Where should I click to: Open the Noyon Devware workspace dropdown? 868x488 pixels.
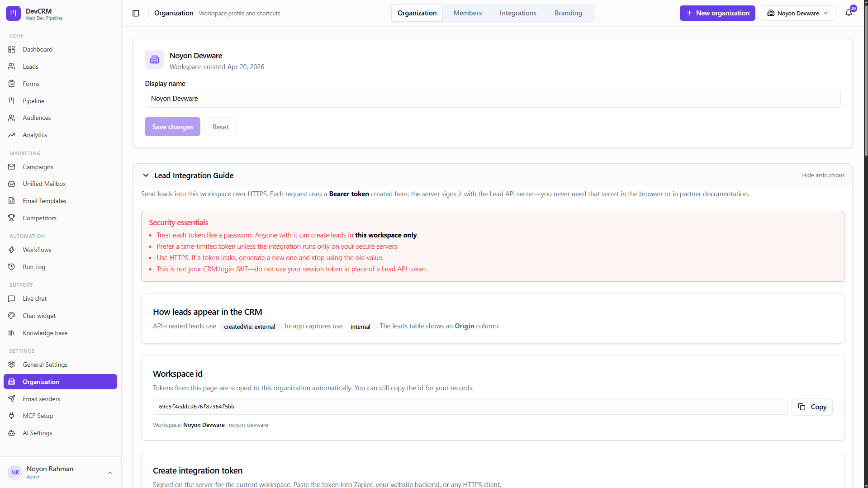[x=798, y=13]
